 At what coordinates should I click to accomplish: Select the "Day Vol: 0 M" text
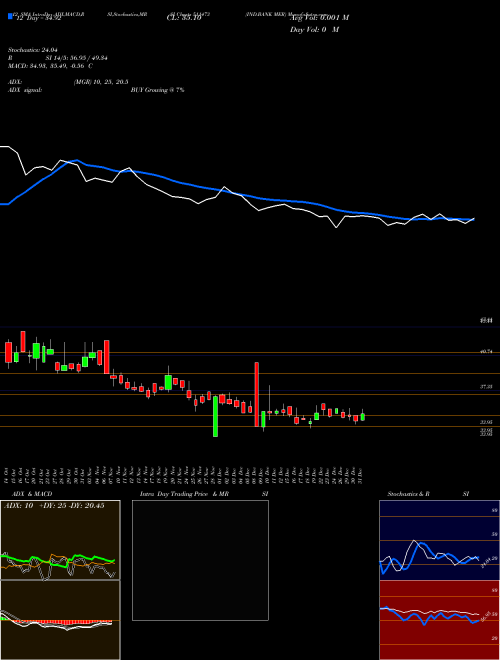314,30
